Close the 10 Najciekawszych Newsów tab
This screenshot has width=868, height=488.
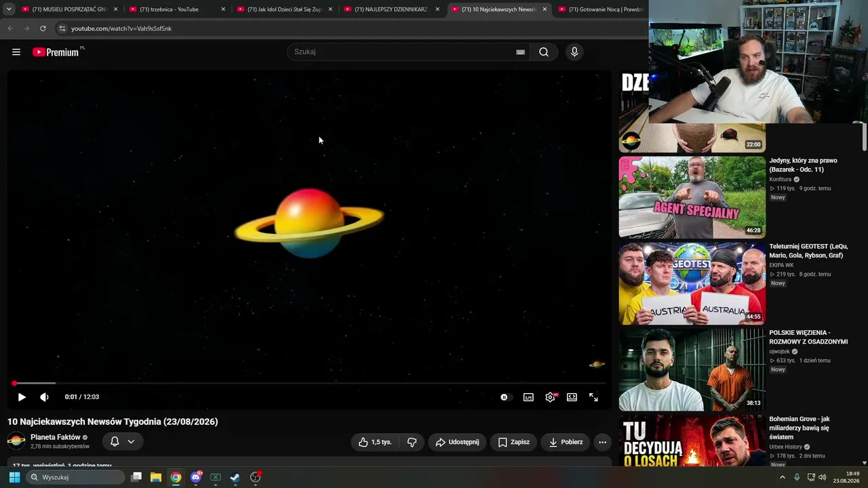point(545,9)
